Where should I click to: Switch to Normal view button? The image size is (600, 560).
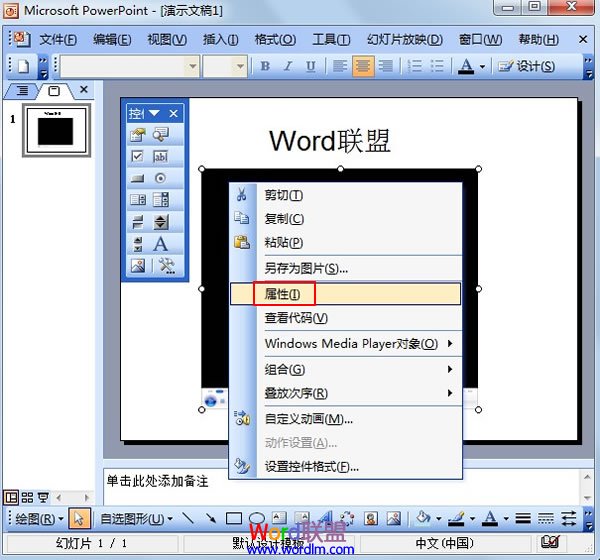(x=11, y=498)
